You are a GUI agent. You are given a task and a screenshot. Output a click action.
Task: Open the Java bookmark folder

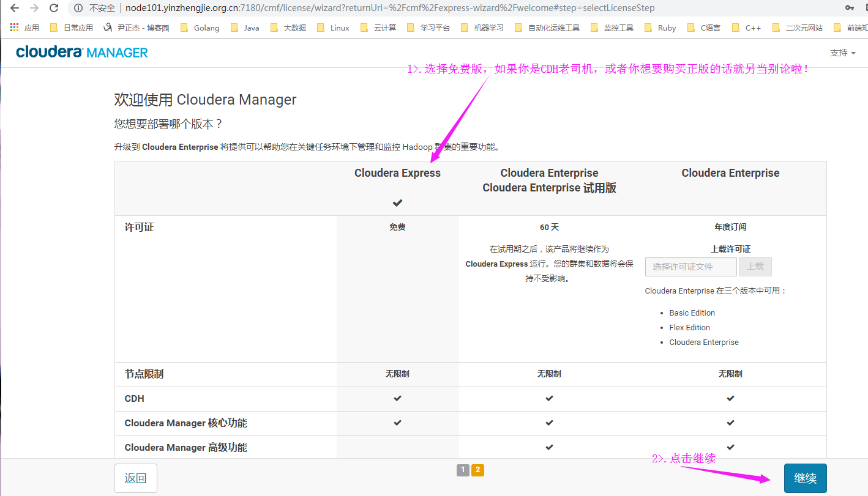[245, 28]
